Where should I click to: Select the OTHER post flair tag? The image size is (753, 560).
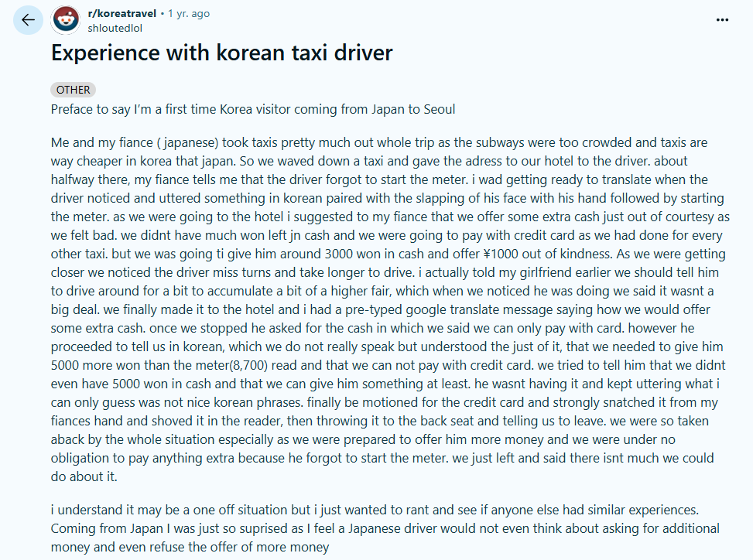(73, 90)
